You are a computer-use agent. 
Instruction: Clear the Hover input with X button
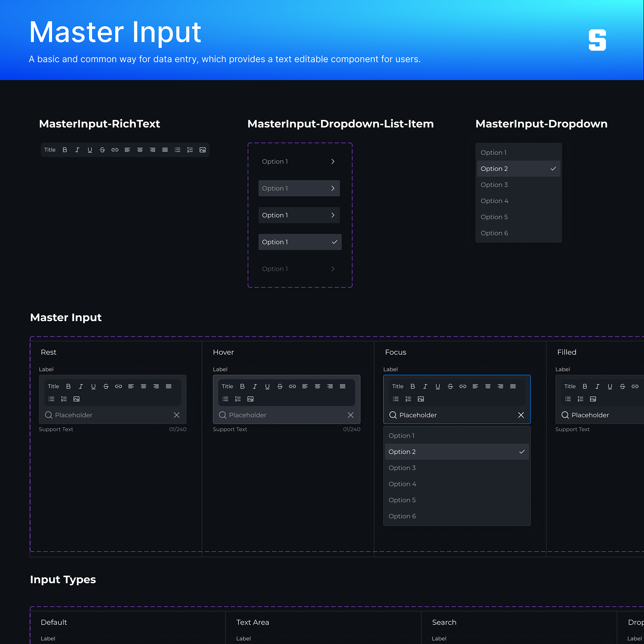point(351,415)
